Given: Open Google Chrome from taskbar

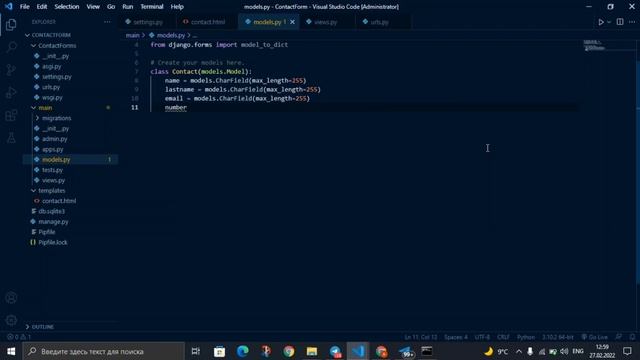Looking at the screenshot, I should 289,351.
